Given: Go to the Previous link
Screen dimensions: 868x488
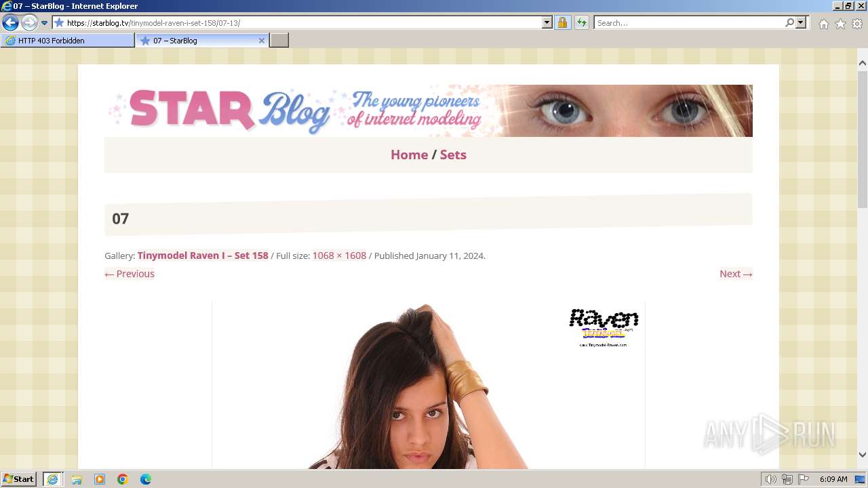Looking at the screenshot, I should point(130,274).
